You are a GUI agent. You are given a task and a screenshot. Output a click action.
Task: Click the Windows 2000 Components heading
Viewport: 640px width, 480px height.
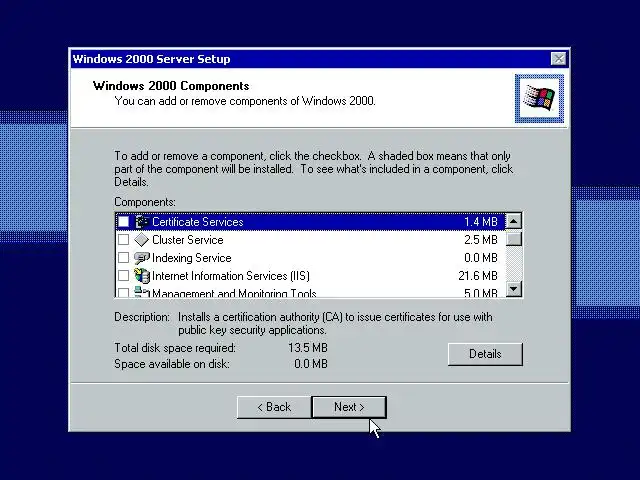coord(171,86)
